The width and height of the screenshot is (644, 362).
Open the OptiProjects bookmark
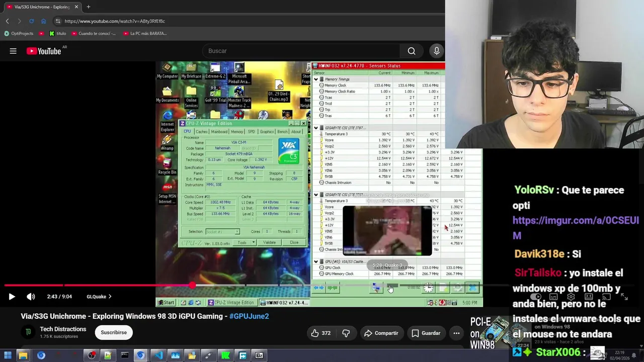tap(19, 34)
